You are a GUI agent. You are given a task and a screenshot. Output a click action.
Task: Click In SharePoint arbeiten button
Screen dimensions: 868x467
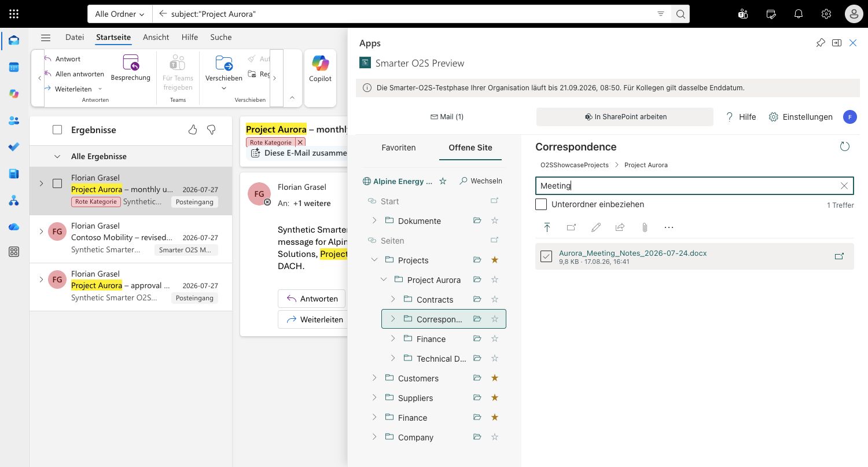tap(625, 117)
